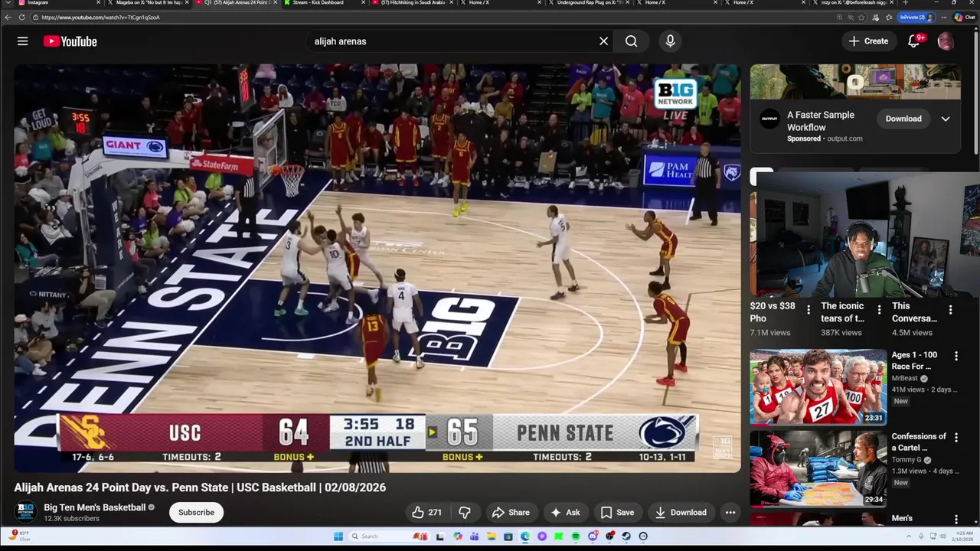Open the InPrivate profile indicator
The image size is (980, 551).
(x=916, y=17)
